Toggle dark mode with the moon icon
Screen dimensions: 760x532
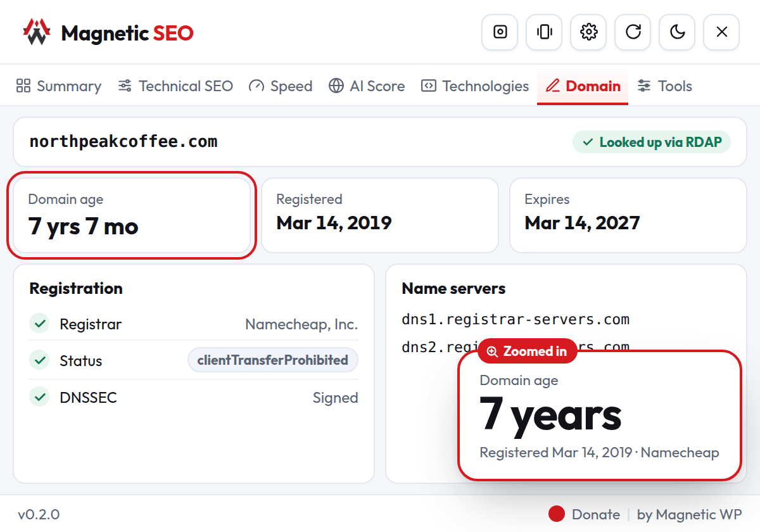coord(678,32)
